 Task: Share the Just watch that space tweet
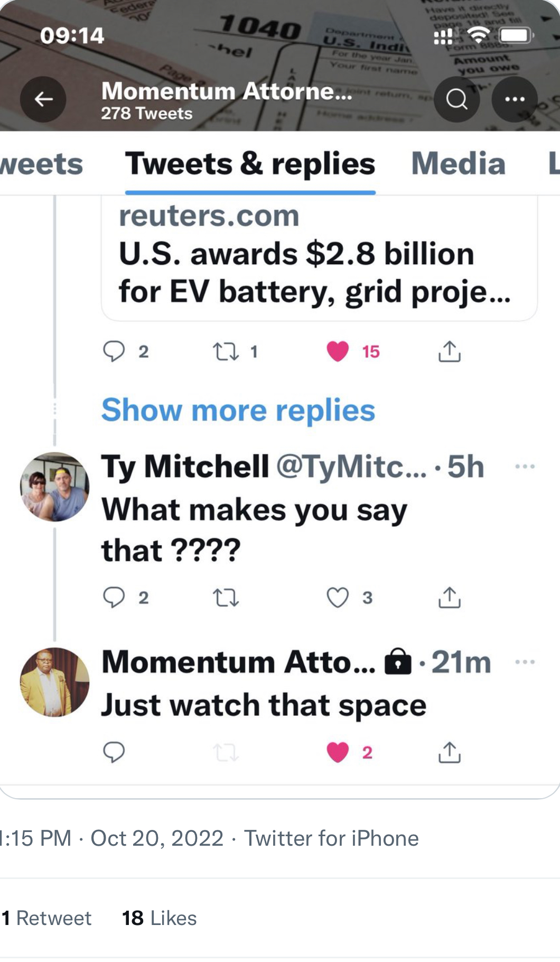pos(449,752)
